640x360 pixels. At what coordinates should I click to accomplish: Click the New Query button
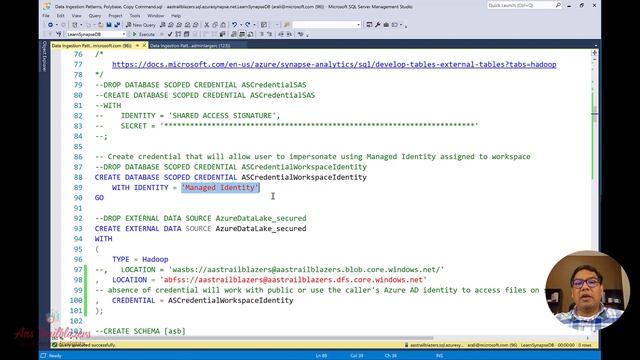tap(141, 25)
